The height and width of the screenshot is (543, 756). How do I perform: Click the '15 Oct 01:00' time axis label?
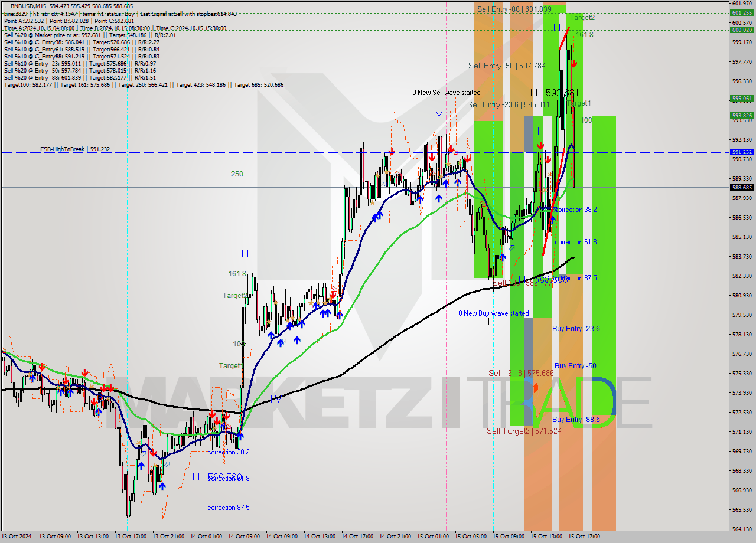[433, 537]
